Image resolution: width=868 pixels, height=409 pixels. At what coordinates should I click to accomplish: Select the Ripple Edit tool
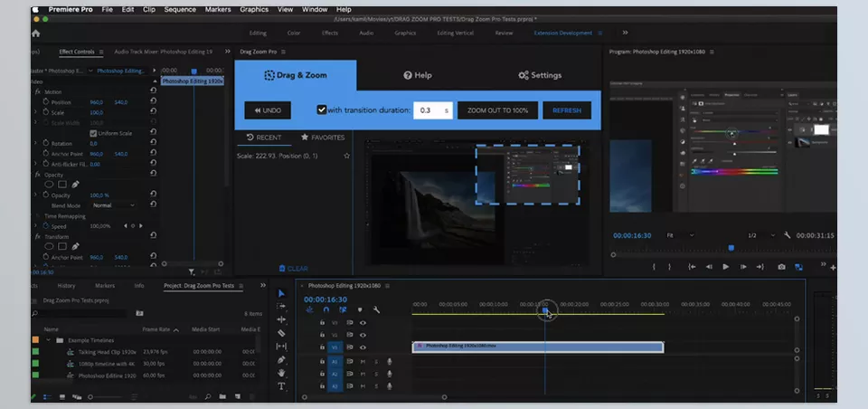[x=281, y=319]
